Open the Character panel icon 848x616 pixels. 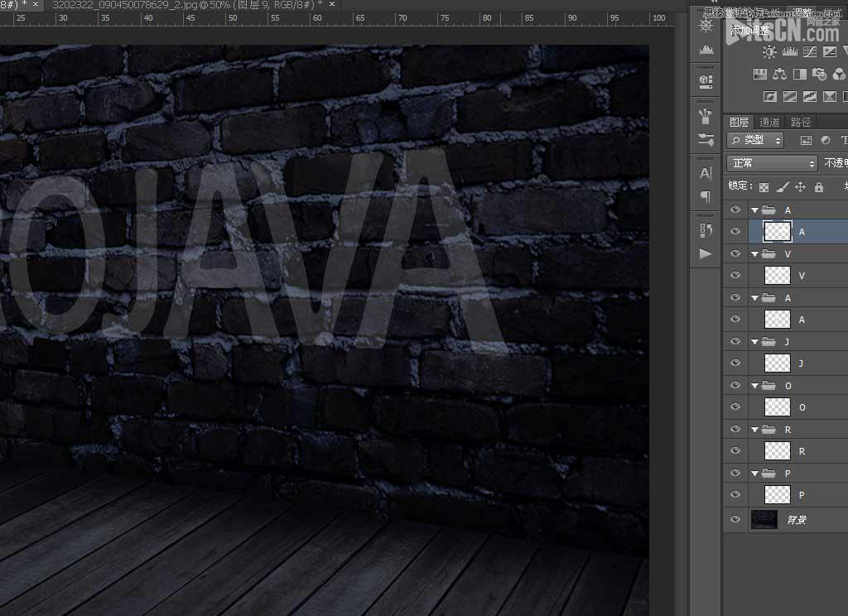click(x=706, y=173)
